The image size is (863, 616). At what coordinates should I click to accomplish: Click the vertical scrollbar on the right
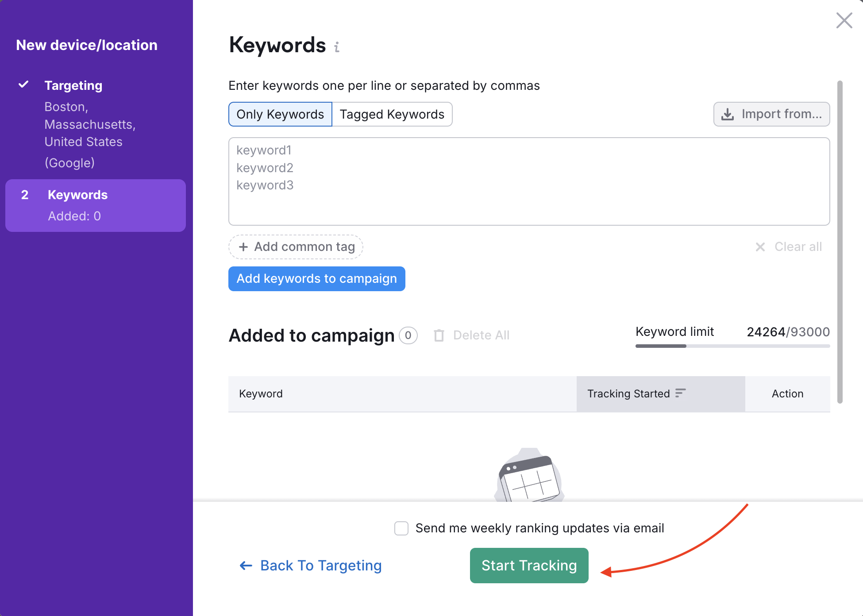point(840,242)
